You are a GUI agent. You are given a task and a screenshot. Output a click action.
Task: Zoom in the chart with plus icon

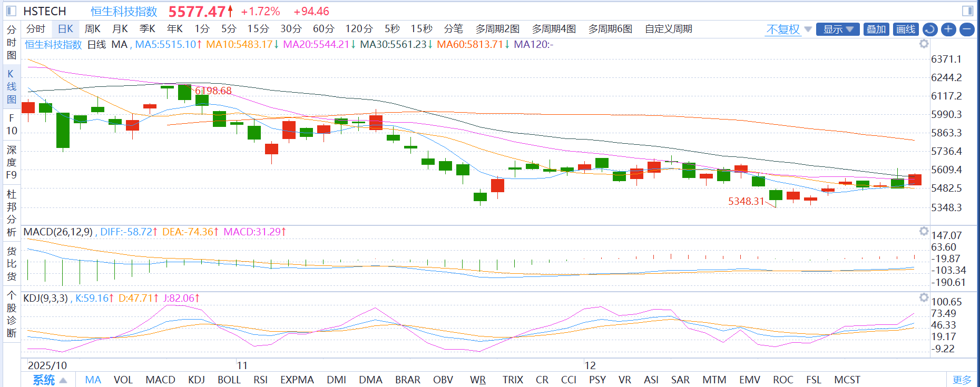click(948, 29)
